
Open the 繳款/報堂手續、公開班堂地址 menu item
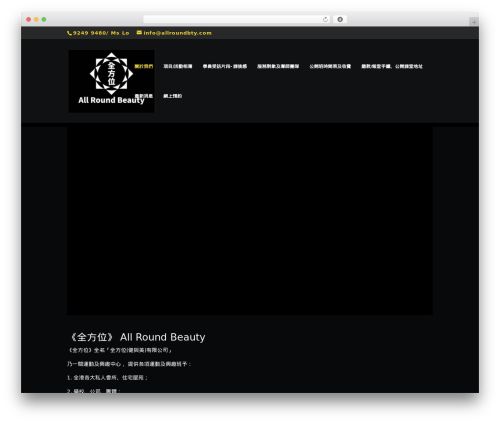(392, 66)
